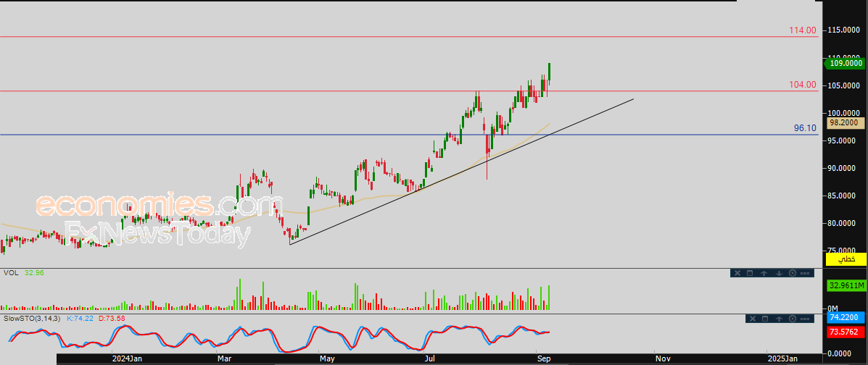Select the green 109.0000 current price tag

pyautogui.click(x=843, y=64)
